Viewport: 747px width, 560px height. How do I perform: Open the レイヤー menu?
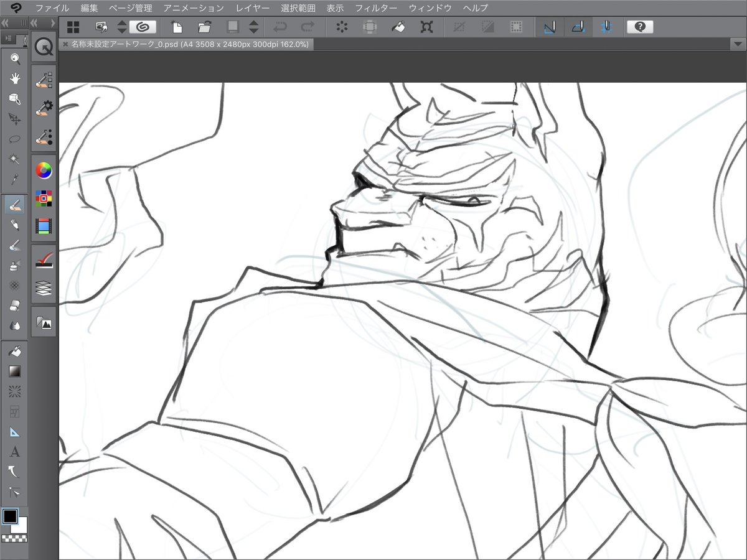(253, 8)
